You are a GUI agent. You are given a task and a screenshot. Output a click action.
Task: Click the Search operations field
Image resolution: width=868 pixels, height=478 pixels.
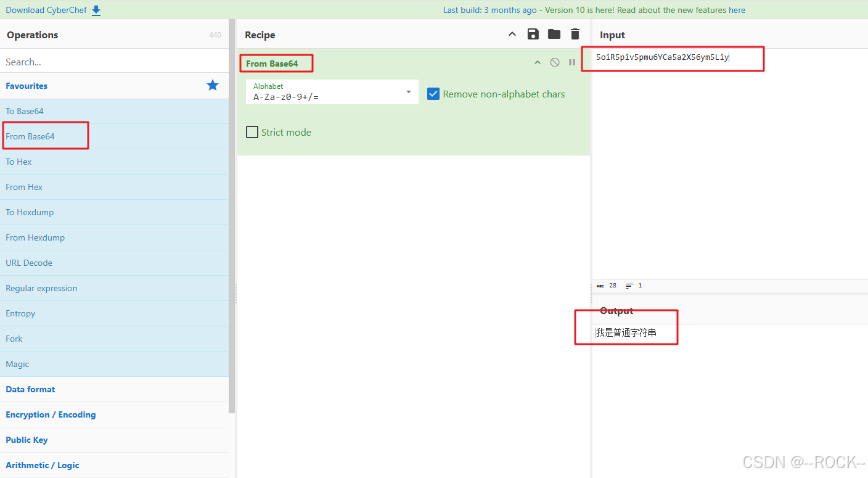pyautogui.click(x=92, y=62)
